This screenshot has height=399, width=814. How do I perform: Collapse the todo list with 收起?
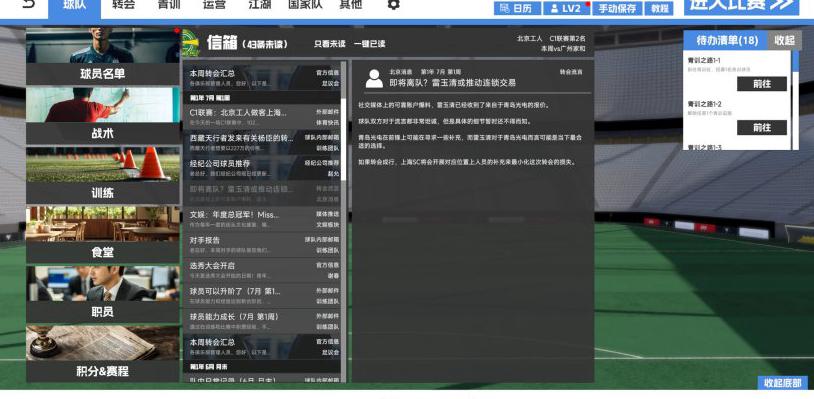click(x=784, y=40)
